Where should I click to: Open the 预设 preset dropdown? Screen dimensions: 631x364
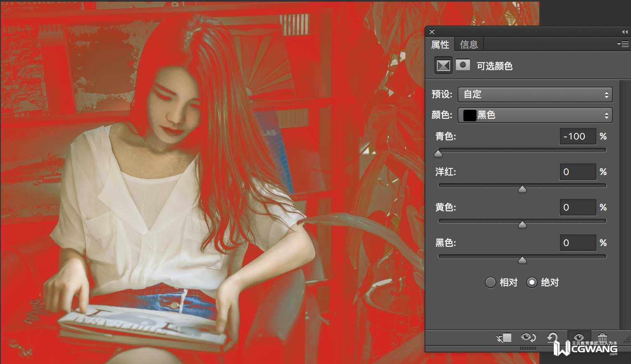[x=535, y=95]
